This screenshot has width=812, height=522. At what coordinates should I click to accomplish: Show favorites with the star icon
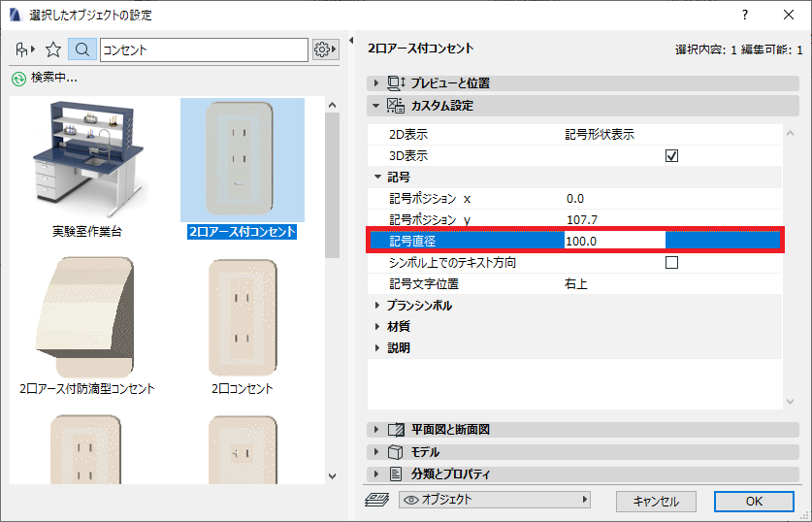pyautogui.click(x=53, y=49)
